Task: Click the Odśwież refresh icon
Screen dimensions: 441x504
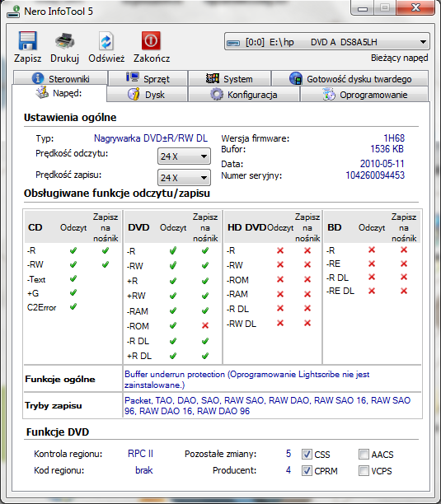Action: tap(106, 41)
